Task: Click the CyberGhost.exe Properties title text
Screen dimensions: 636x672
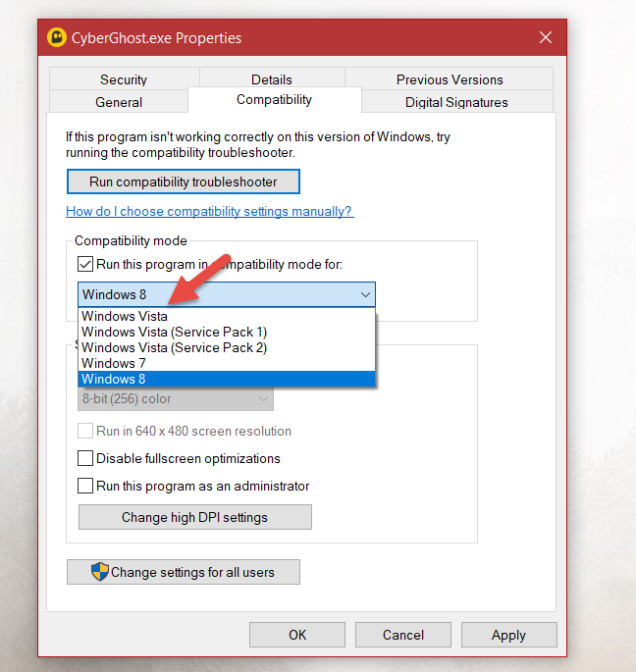Action: (156, 38)
